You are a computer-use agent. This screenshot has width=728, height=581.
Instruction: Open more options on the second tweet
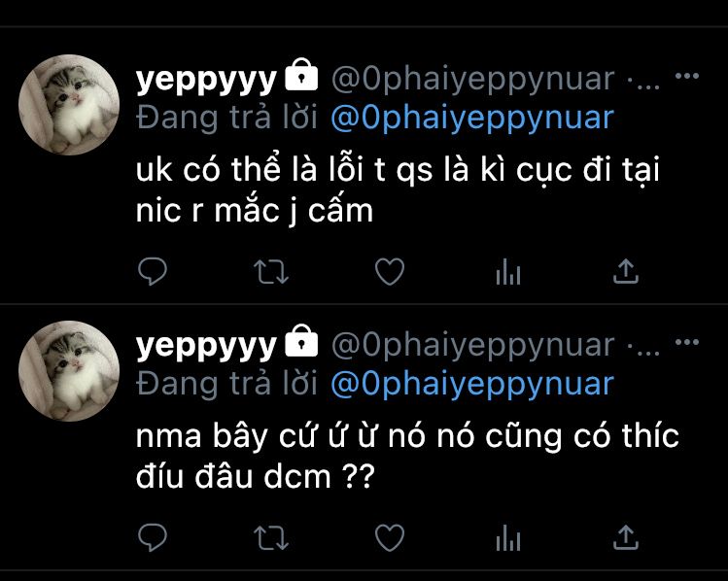pyautogui.click(x=687, y=342)
